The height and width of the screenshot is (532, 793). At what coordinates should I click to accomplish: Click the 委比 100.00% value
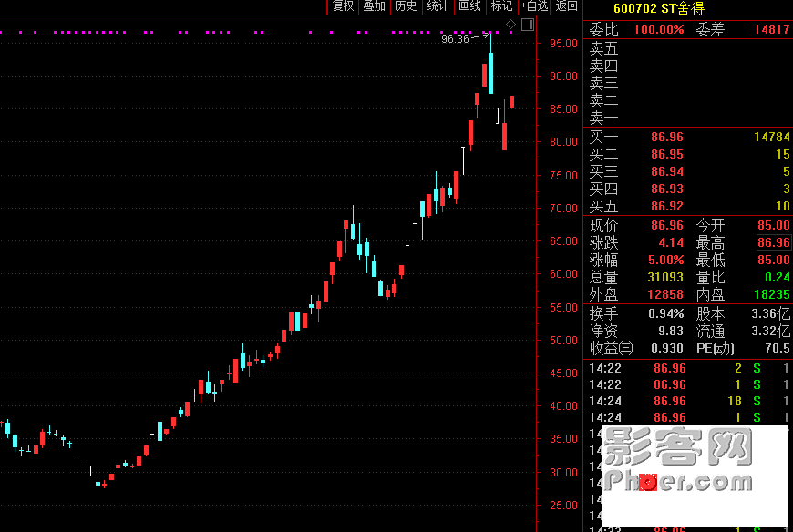click(x=658, y=29)
